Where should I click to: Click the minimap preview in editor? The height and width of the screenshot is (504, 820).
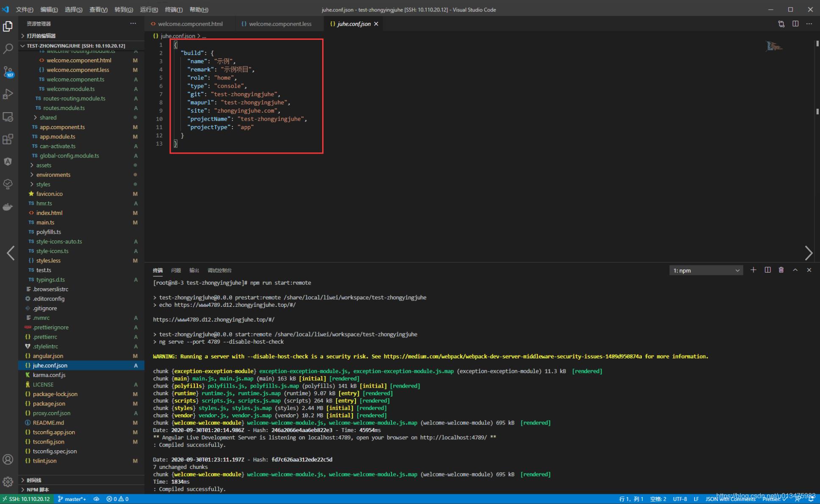[x=774, y=46]
